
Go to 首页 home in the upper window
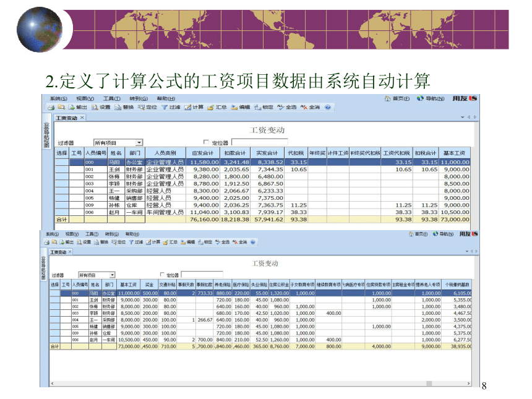pyautogui.click(x=397, y=98)
